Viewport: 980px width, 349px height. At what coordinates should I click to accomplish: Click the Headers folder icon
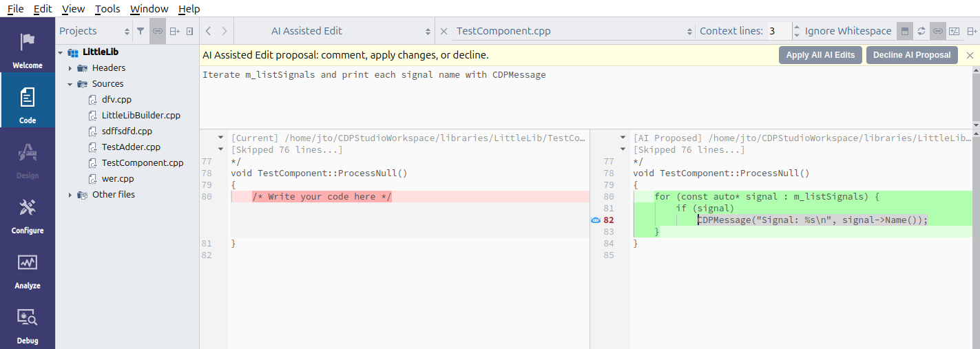point(83,68)
